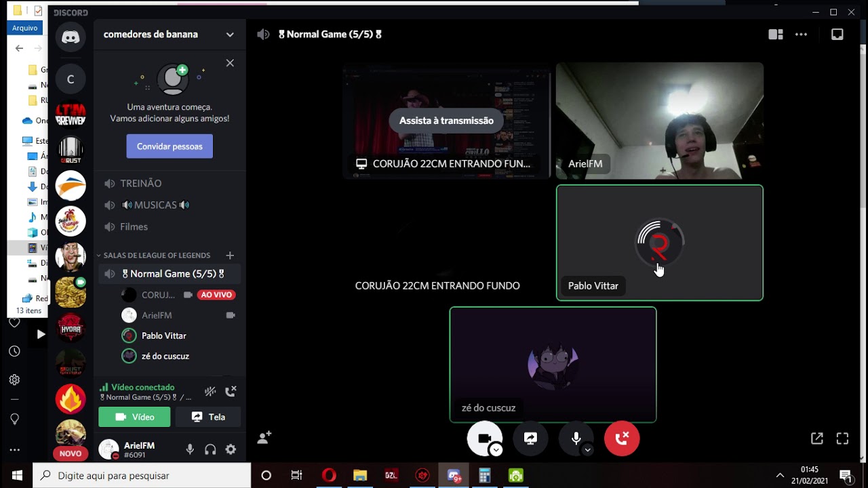Open Calculator from taskbar
Image resolution: width=868 pixels, height=488 pixels.
[x=485, y=476]
